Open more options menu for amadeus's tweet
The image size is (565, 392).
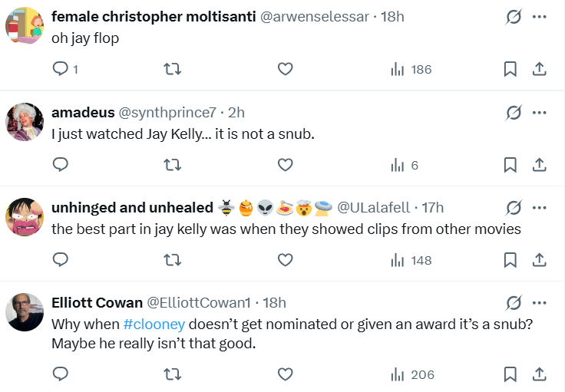[x=540, y=113]
